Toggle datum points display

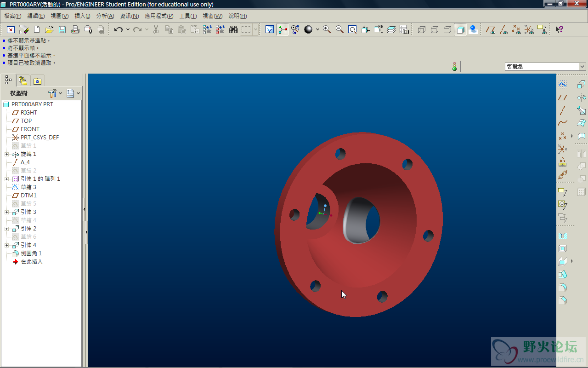(516, 29)
